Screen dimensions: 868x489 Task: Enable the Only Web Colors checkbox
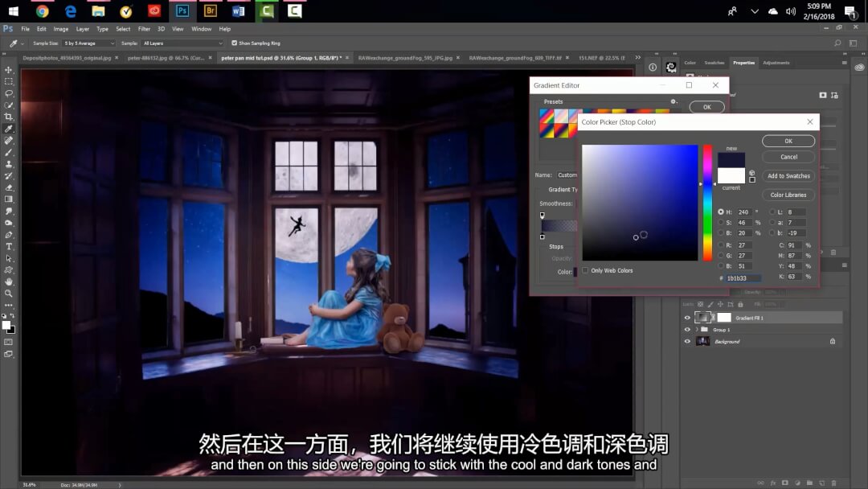pyautogui.click(x=585, y=270)
